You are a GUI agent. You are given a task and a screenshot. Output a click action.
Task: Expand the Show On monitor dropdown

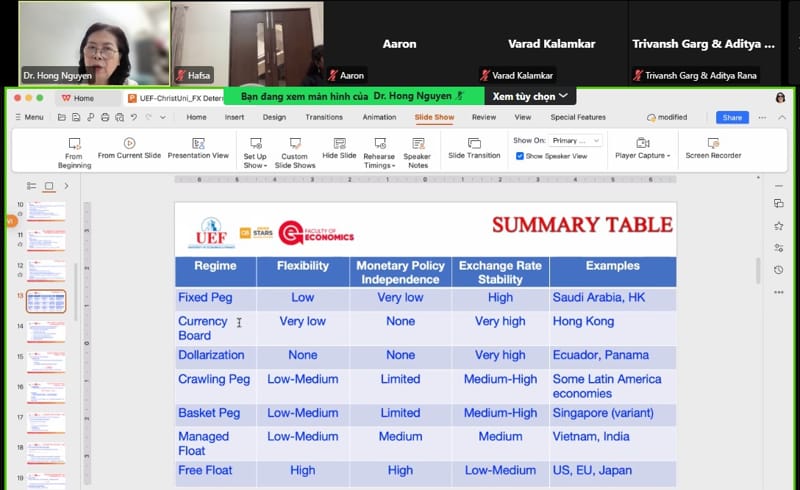click(576, 141)
